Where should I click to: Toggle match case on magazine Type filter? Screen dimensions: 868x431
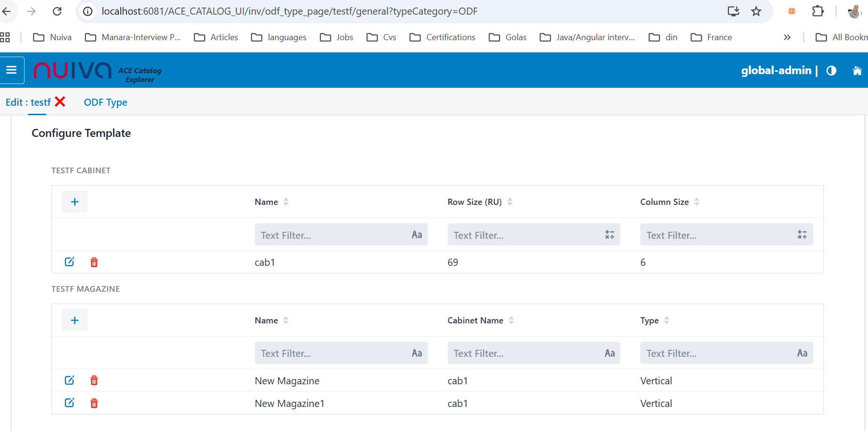pyautogui.click(x=802, y=354)
